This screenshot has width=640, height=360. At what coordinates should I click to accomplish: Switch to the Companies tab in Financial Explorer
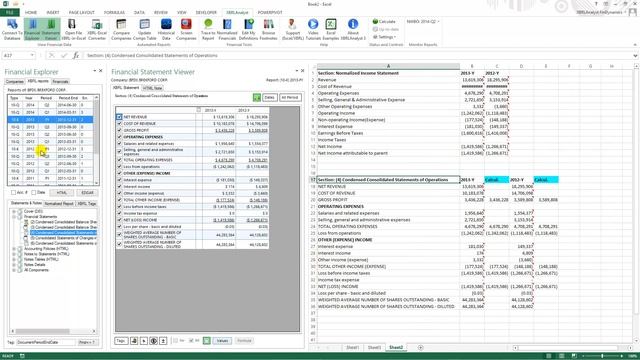(x=15, y=82)
